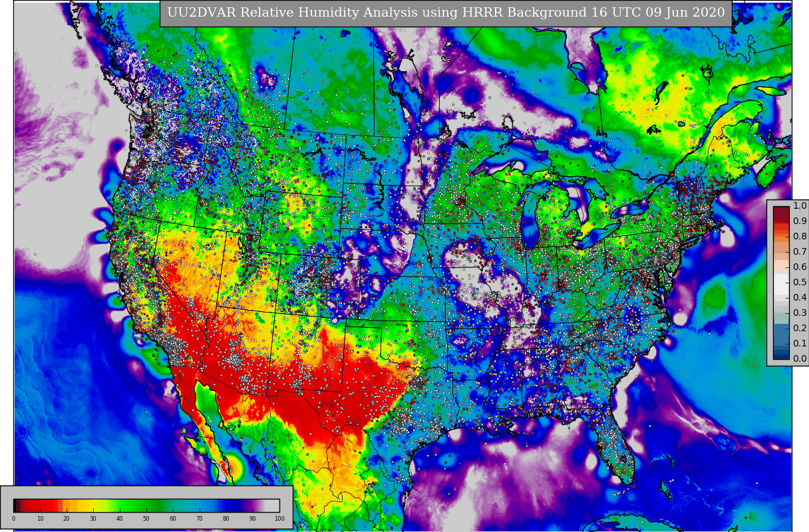Viewport: 809px width, 532px height.
Task: Click the UU2DVAR Relative Humidity Analysis title
Action: point(446,13)
